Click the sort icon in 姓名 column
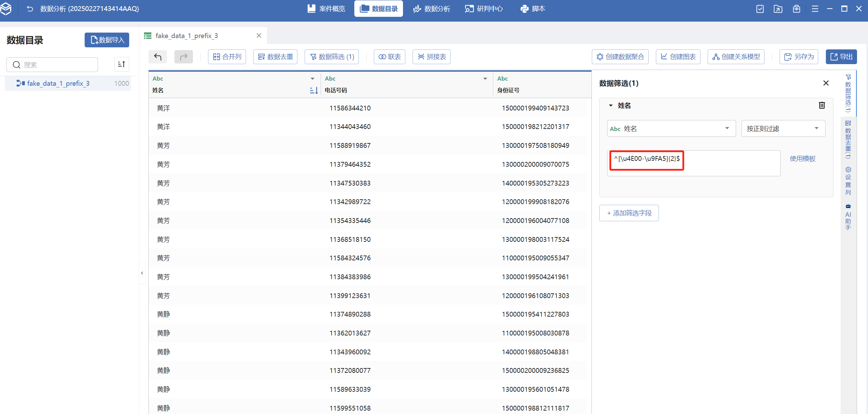 coord(314,90)
